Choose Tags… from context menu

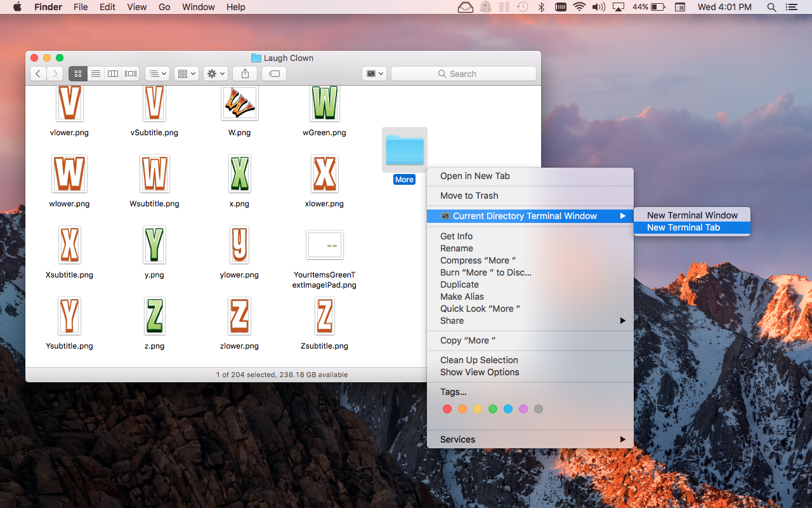[530, 392]
